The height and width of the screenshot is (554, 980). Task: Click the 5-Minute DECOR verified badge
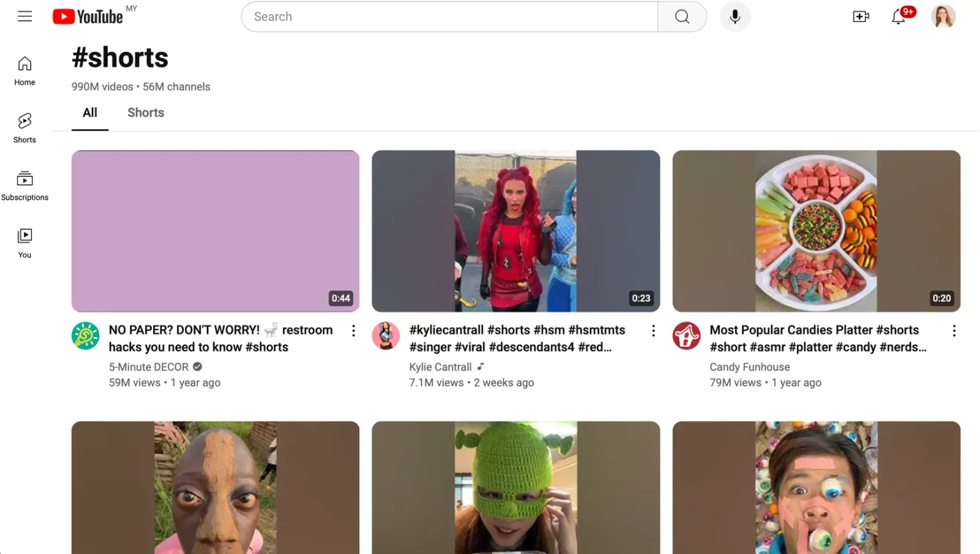point(198,366)
